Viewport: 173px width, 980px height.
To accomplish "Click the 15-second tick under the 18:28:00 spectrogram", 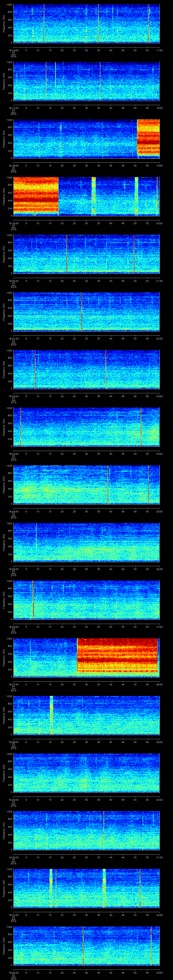I will click(x=50, y=742).
